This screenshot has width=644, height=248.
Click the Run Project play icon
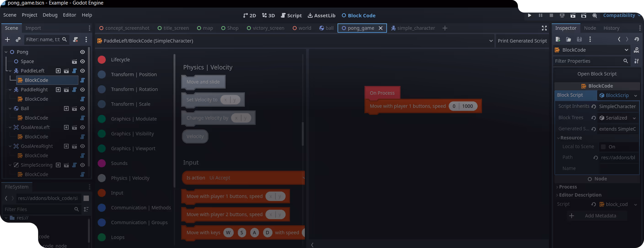click(x=529, y=16)
